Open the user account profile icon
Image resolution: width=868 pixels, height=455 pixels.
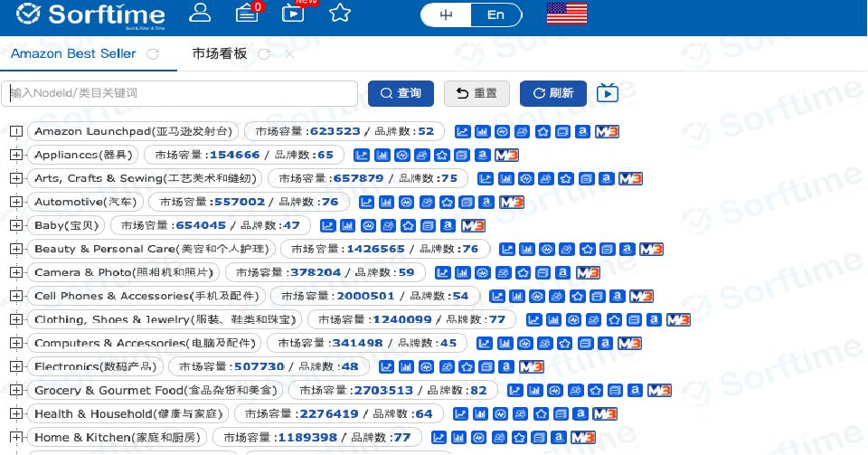[x=199, y=12]
